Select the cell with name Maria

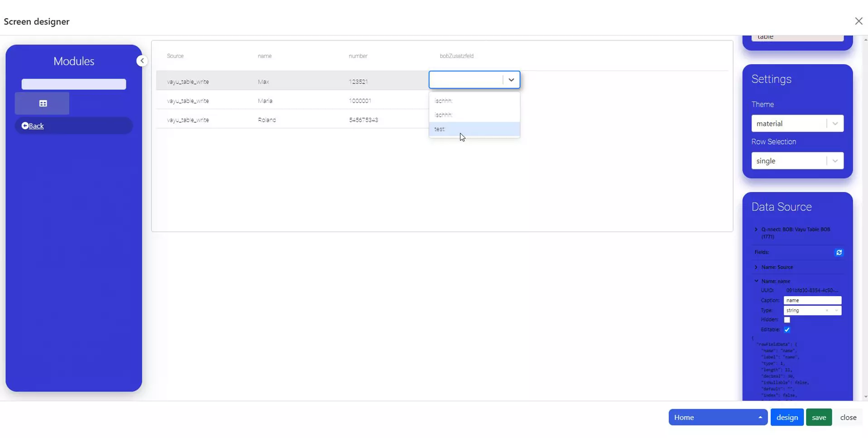tap(265, 101)
